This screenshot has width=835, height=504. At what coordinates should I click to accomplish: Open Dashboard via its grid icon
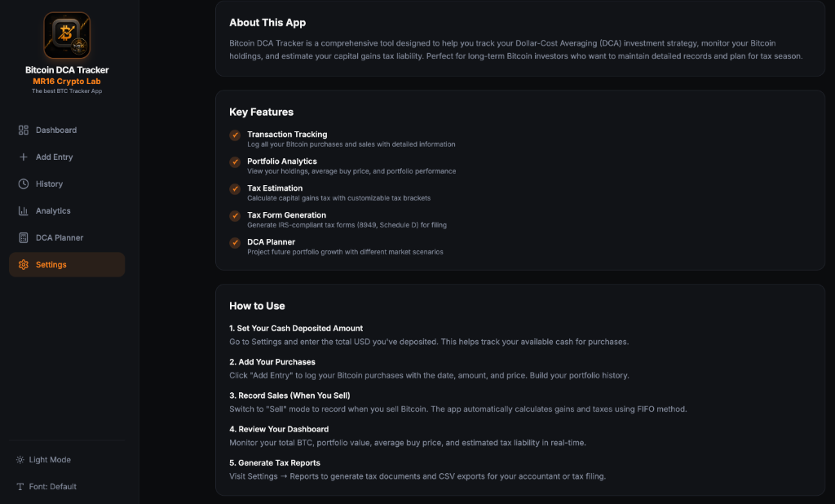[x=24, y=130]
